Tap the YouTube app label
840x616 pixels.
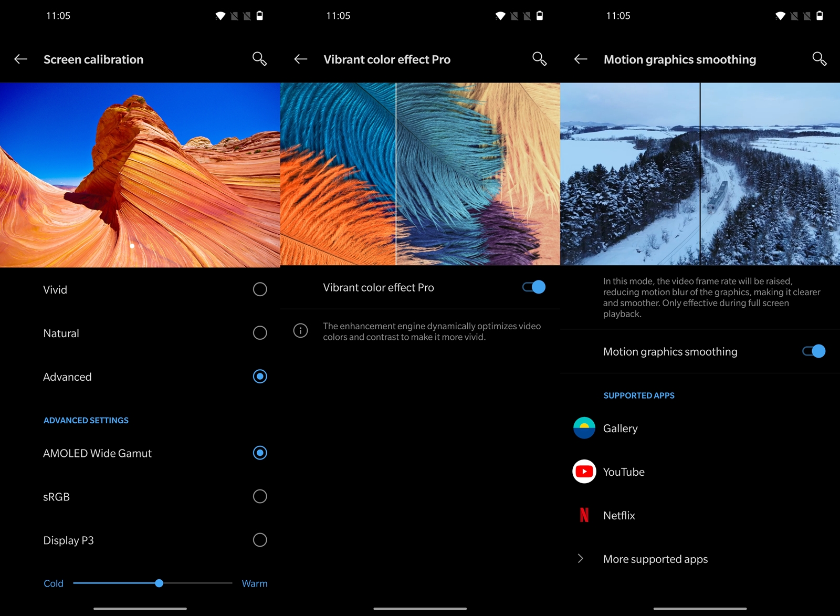[x=624, y=472]
